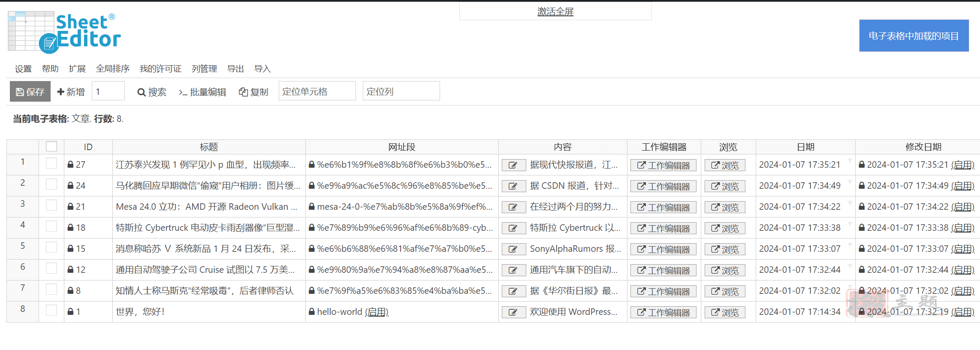Click lock icon on mesa-24-0 slug cell
980x350 pixels.
[x=312, y=206]
